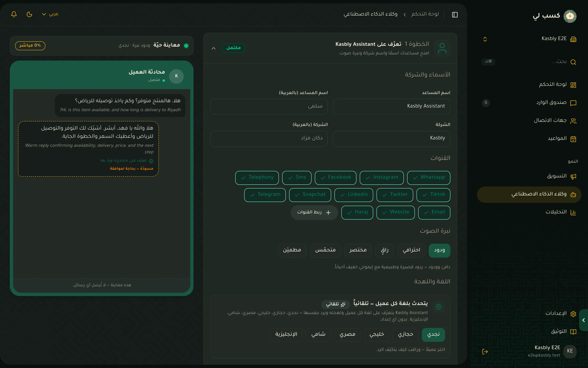
Task: Toggle the Facebook channel chip
Action: tap(336, 178)
